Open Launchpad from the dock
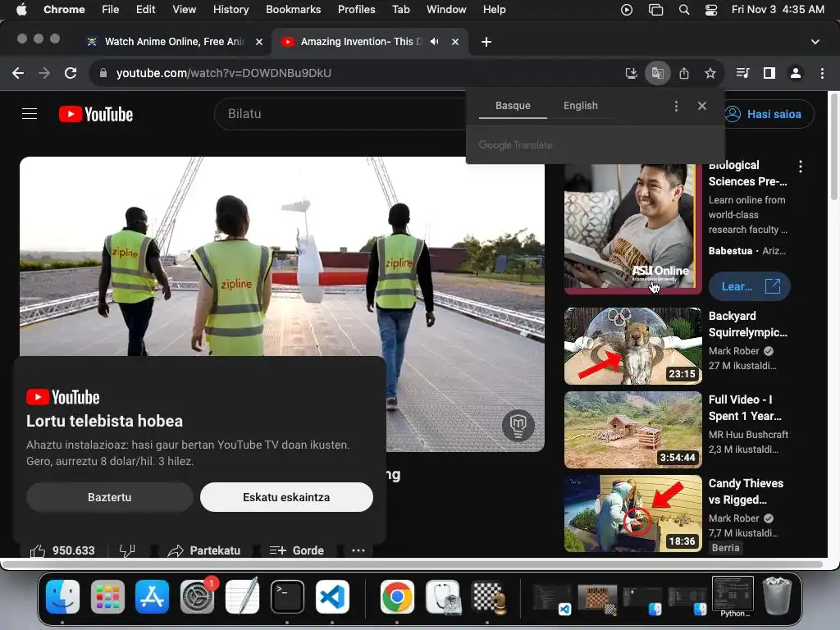840x630 pixels. tap(107, 596)
